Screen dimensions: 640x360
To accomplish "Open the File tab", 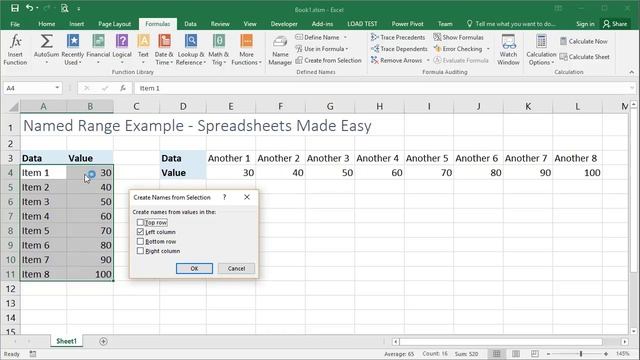I will pyautogui.click(x=15, y=24).
